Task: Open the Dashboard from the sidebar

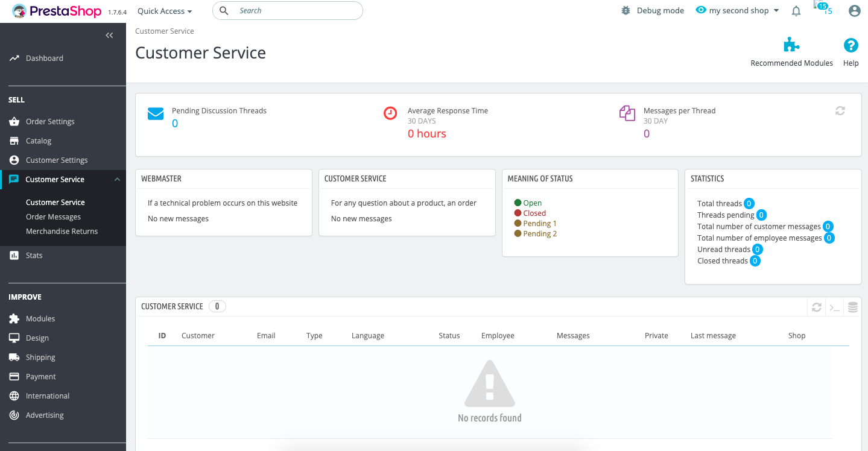Action: (x=45, y=58)
